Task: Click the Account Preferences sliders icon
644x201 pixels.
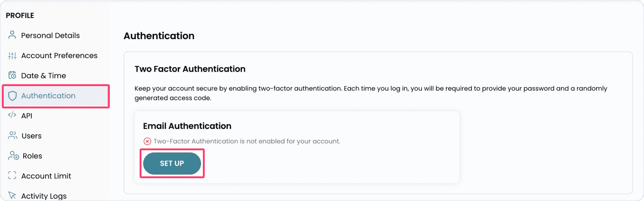Action: pos(13,56)
